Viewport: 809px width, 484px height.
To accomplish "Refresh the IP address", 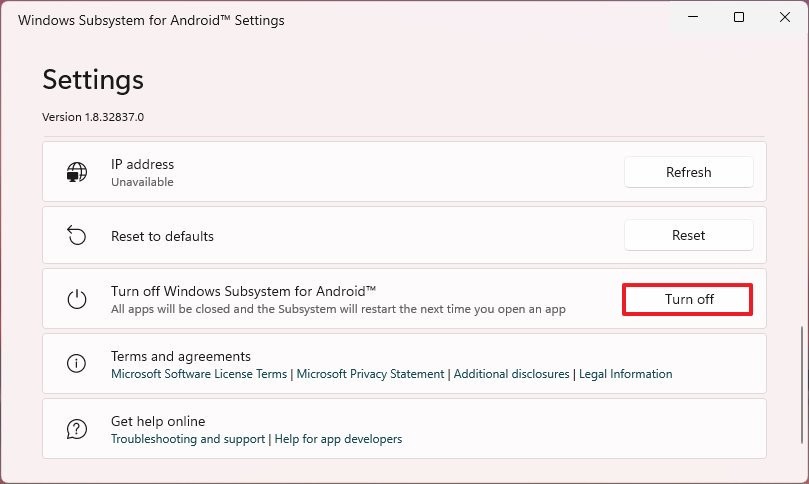I will point(688,172).
